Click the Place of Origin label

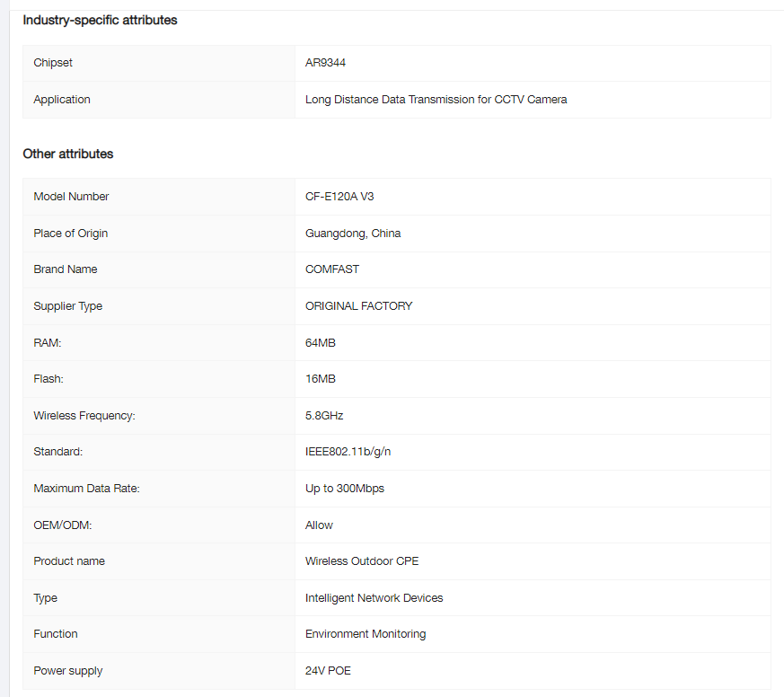tap(70, 234)
